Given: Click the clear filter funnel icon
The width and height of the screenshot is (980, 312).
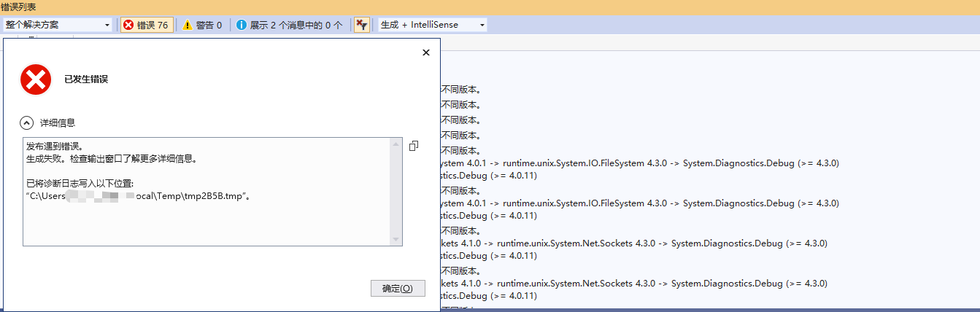Looking at the screenshot, I should pyautogui.click(x=361, y=25).
